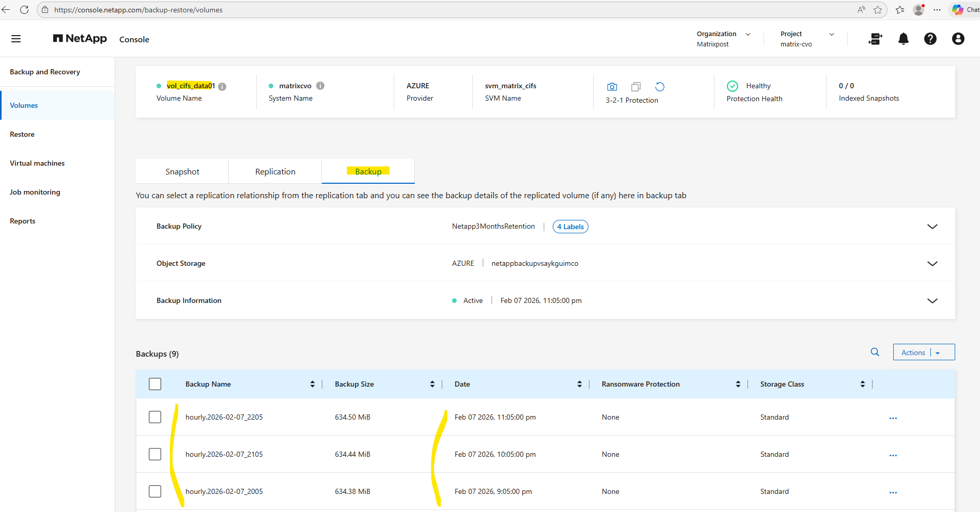Image resolution: width=980 pixels, height=512 pixels.
Task: Open the help question mark icon
Action: pyautogui.click(x=930, y=39)
